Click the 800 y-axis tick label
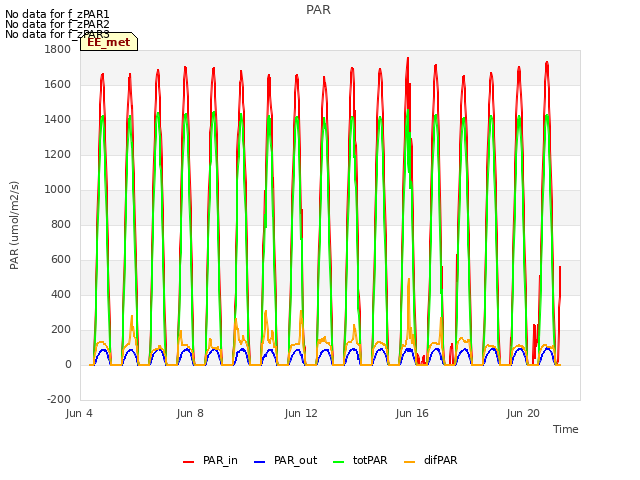Viewport: 640px width, 480px height. click(61, 224)
